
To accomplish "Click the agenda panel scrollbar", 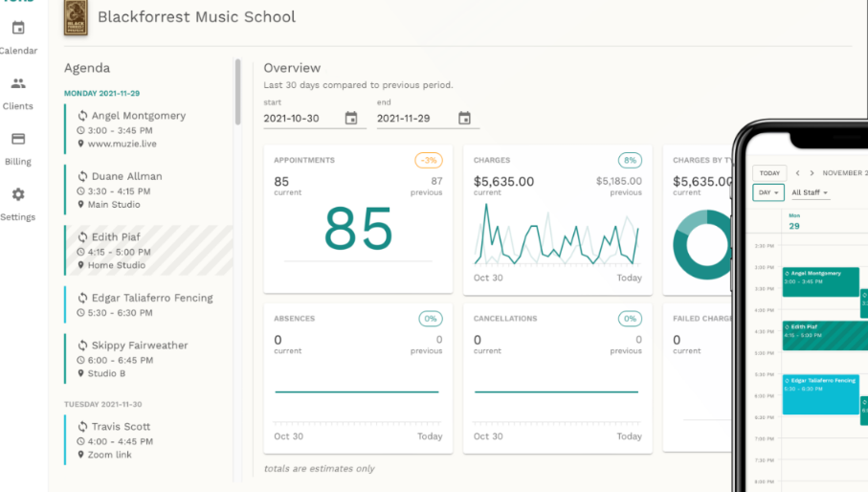I will pyautogui.click(x=238, y=92).
